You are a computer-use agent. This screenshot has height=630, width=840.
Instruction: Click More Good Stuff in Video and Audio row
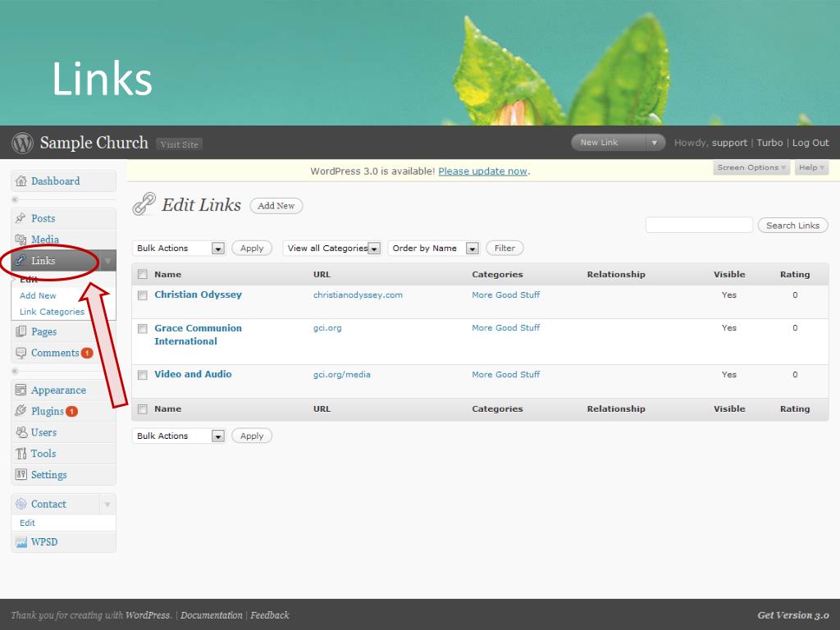[x=505, y=374]
